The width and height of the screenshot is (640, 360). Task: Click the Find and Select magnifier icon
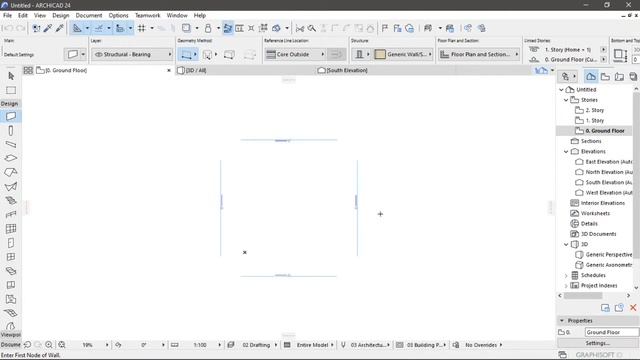pyautogui.click(x=312, y=28)
